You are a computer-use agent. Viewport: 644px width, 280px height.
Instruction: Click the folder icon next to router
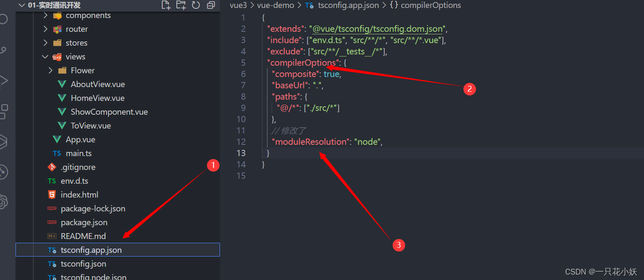(57, 29)
